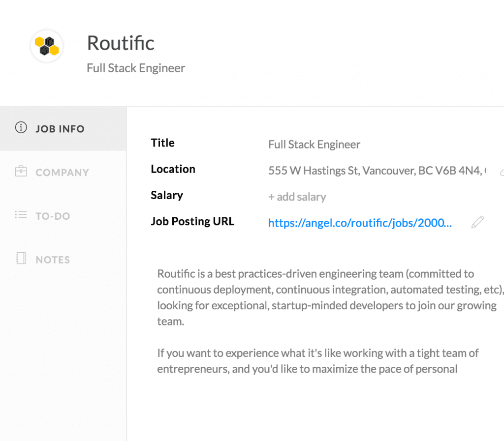Click the Notes notebook icon
Screen dimensions: 504x441
(21, 259)
